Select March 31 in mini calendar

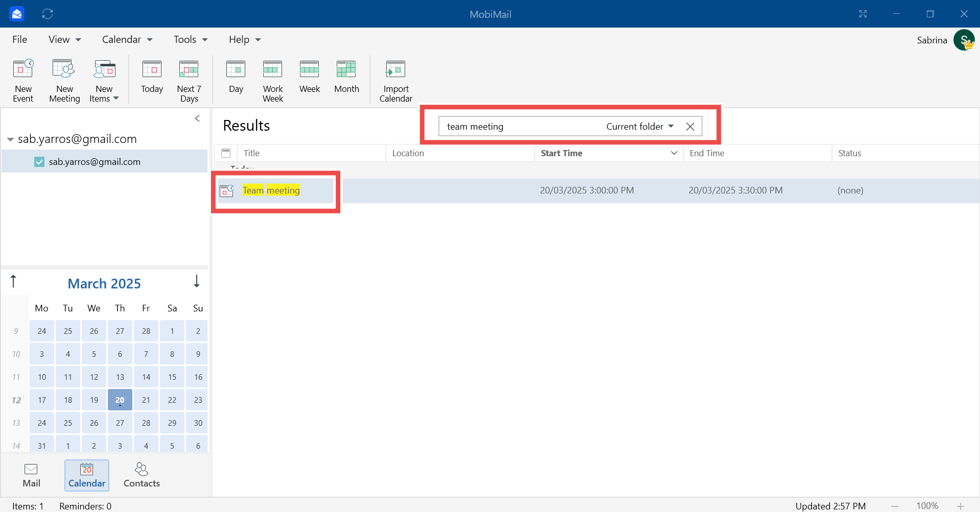42,444
